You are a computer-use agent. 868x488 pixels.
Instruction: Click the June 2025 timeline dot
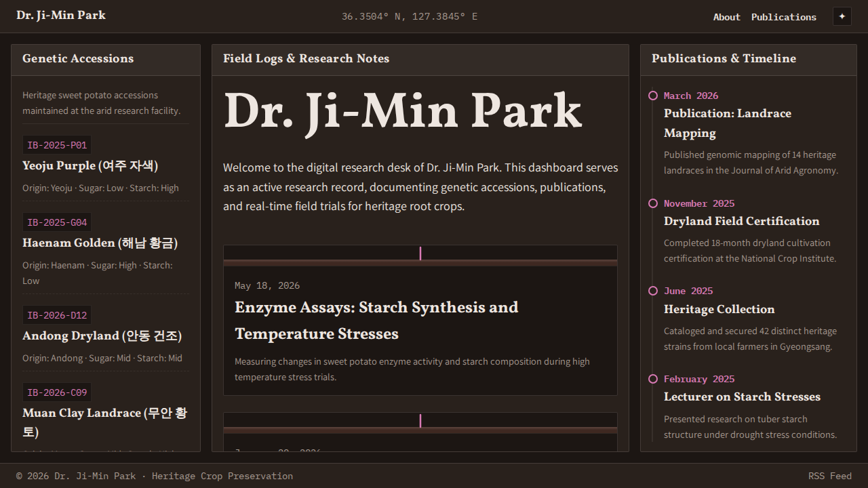point(653,291)
